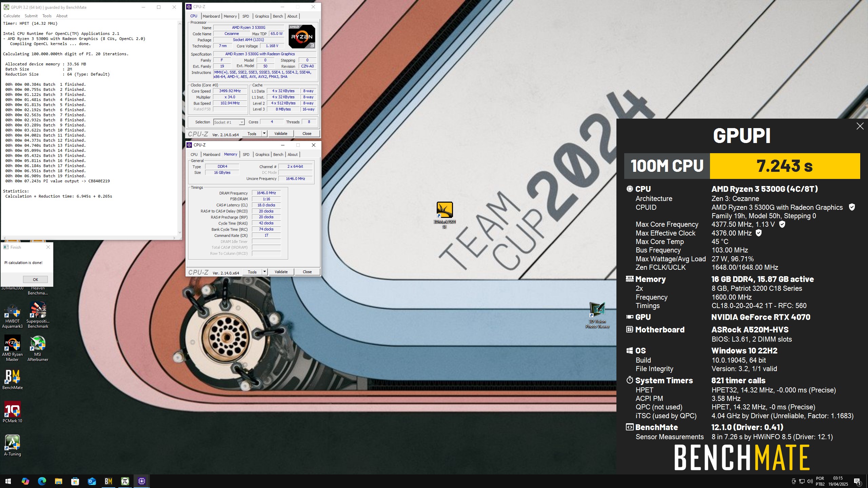Click the Core Speed value 3499.92 MHz
Image resolution: width=868 pixels, height=488 pixels.
coord(230,91)
